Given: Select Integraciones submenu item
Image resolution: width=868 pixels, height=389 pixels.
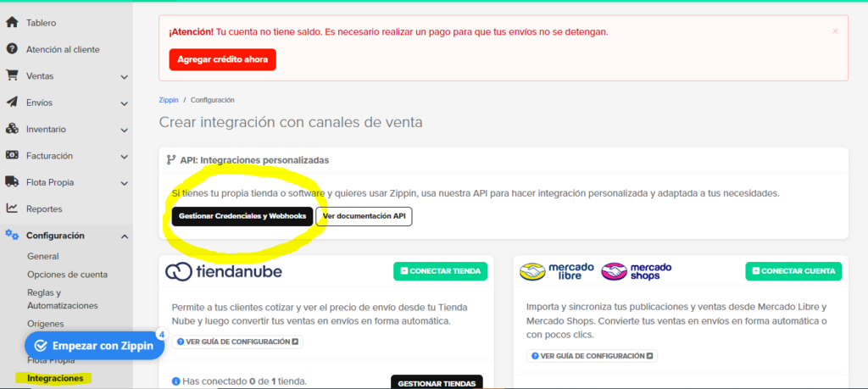Looking at the screenshot, I should [x=55, y=379].
